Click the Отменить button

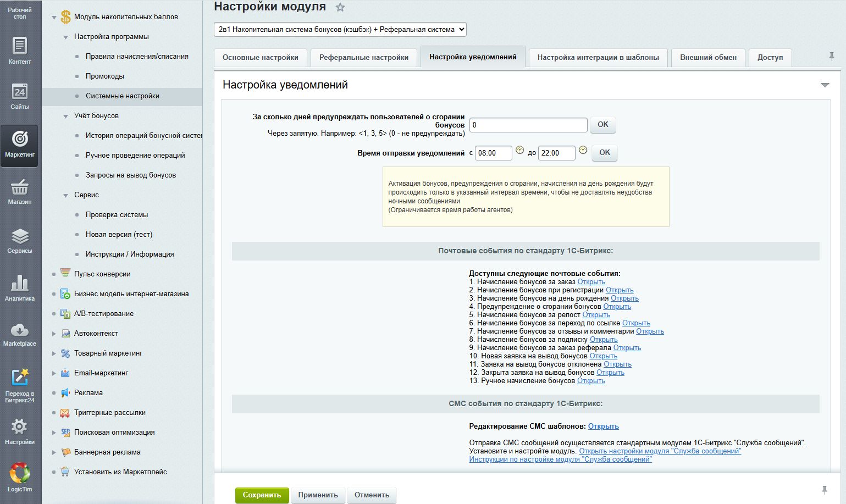[x=372, y=495]
